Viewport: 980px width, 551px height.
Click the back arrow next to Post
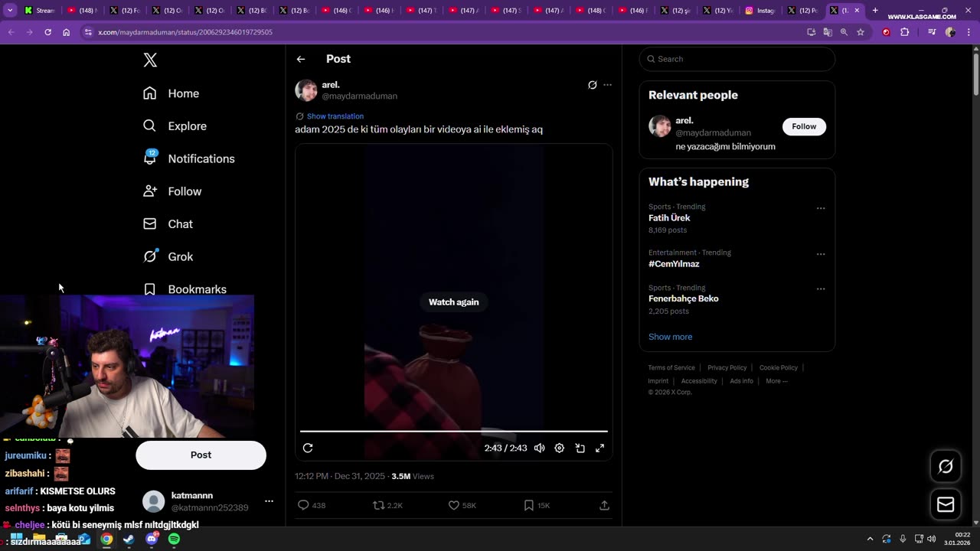(301, 59)
